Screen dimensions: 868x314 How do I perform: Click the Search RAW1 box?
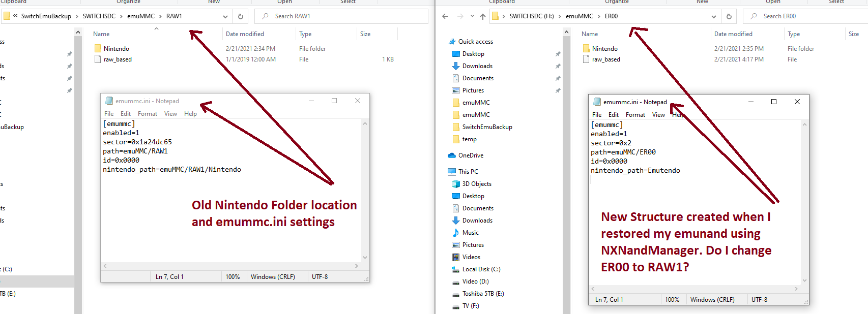click(342, 16)
